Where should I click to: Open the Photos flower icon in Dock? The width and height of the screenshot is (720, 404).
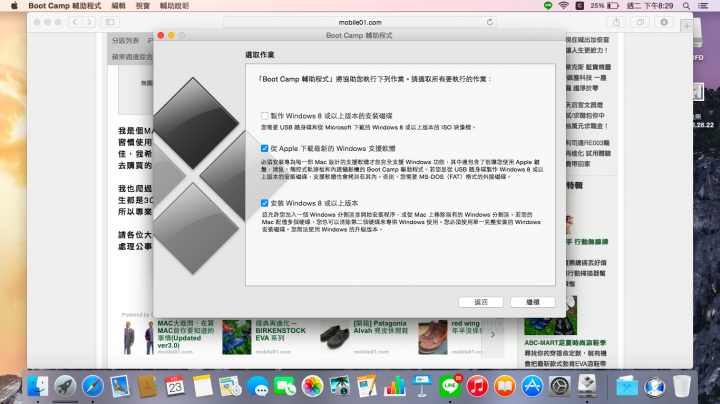[x=312, y=386]
